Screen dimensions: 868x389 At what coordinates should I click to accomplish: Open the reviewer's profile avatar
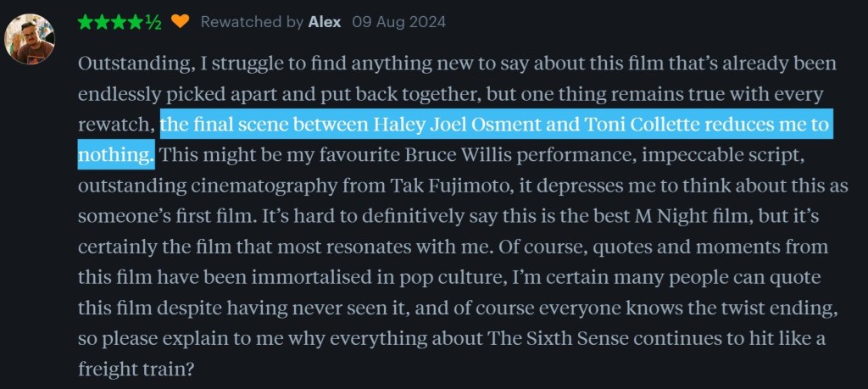(30, 39)
